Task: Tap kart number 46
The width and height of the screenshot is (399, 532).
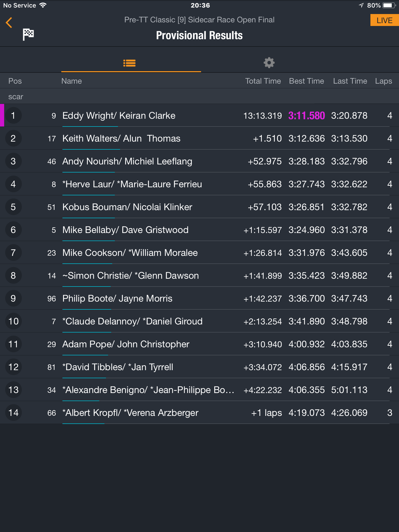Action: 52,162
